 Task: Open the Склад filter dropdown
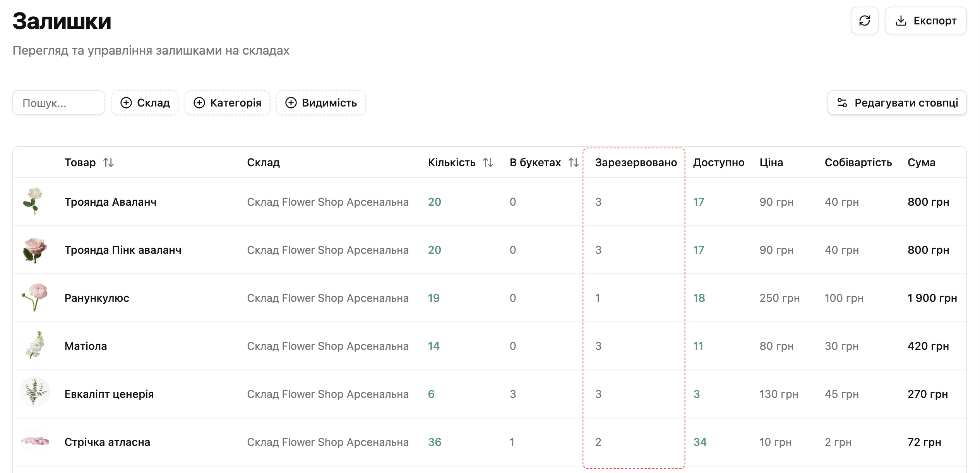(145, 103)
